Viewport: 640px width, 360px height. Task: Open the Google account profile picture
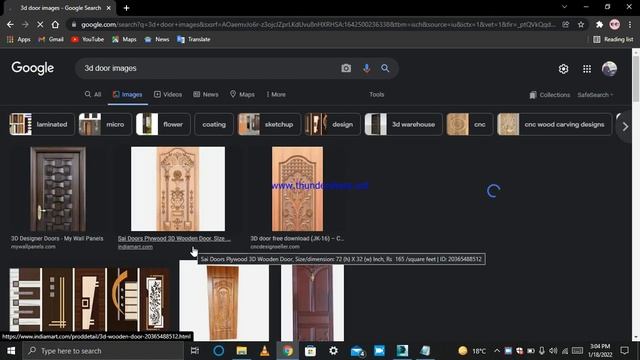click(609, 69)
